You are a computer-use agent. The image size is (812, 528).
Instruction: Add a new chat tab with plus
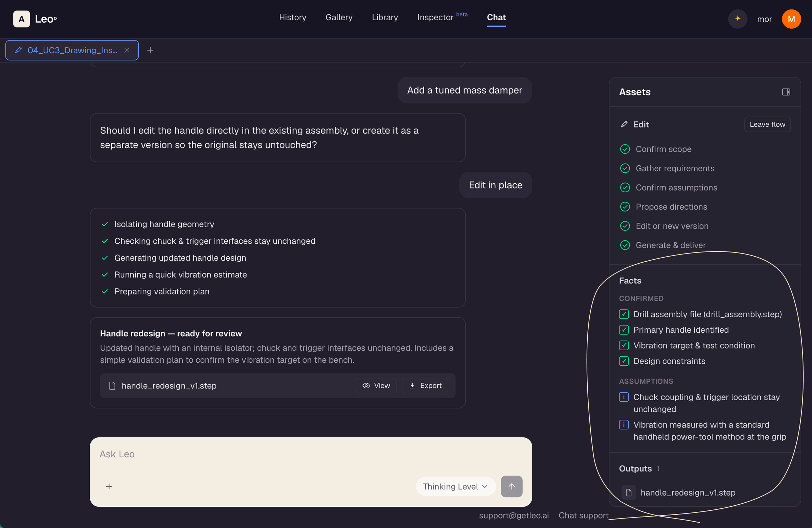pyautogui.click(x=150, y=50)
